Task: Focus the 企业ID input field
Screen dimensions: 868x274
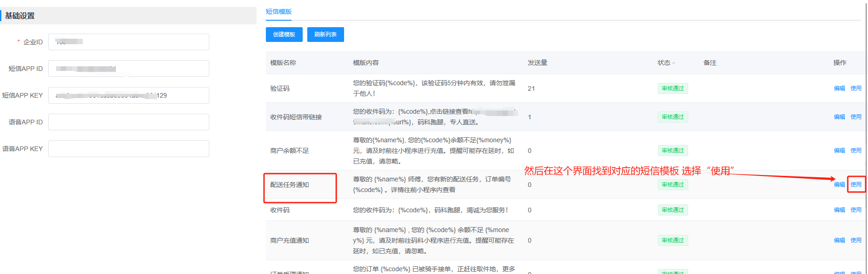Action: click(x=129, y=42)
